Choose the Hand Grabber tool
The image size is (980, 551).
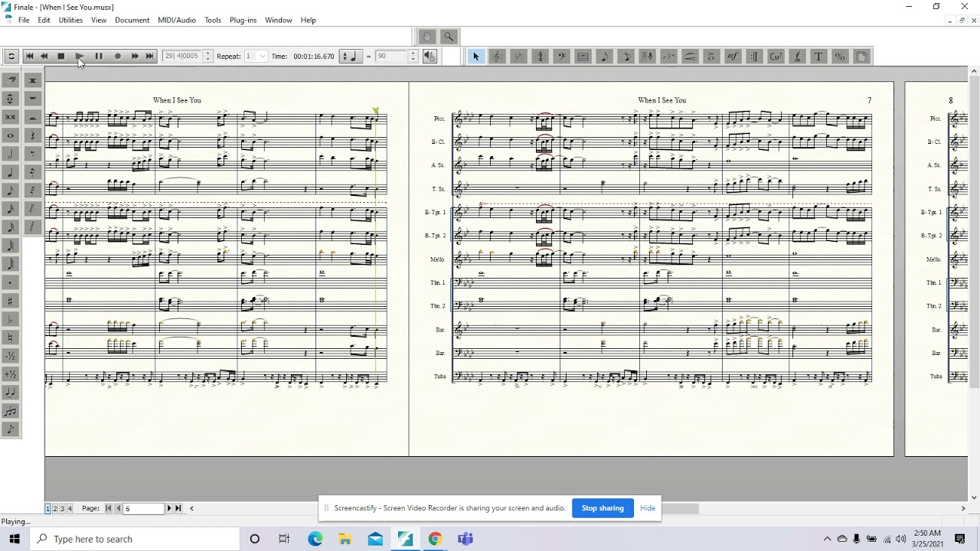coord(427,36)
